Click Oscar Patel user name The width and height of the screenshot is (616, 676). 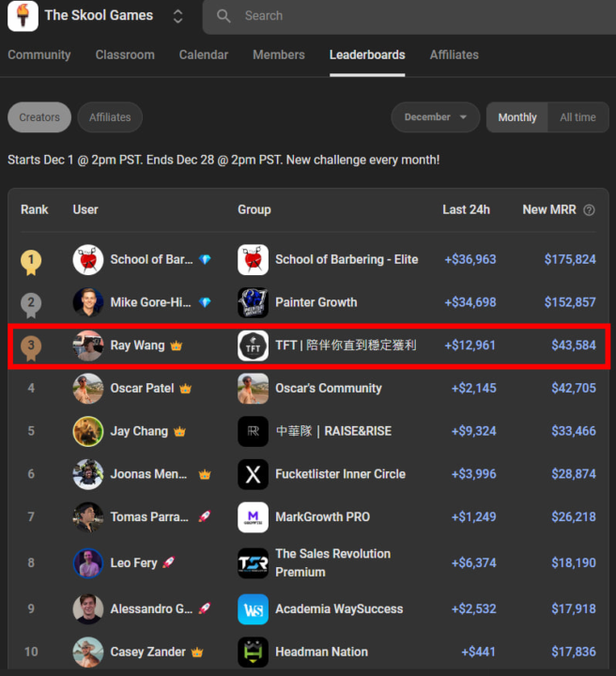(x=142, y=389)
